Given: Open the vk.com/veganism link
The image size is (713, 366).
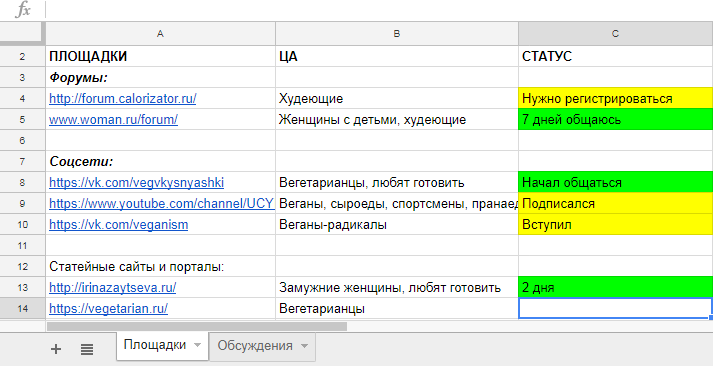Looking at the screenshot, I should [118, 225].
